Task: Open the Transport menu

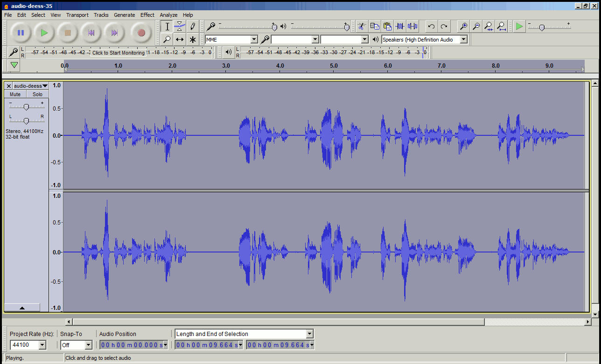Action: tap(77, 15)
